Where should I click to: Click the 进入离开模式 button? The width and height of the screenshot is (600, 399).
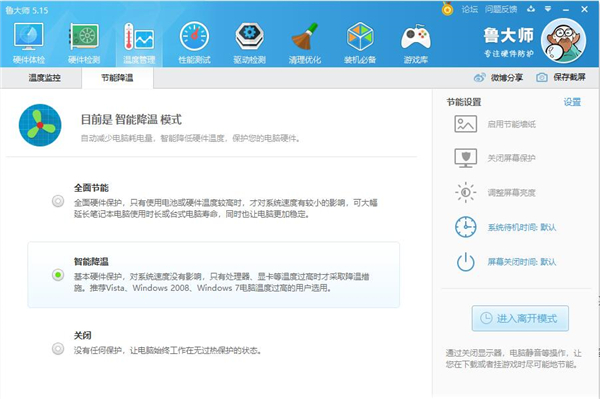pos(520,318)
